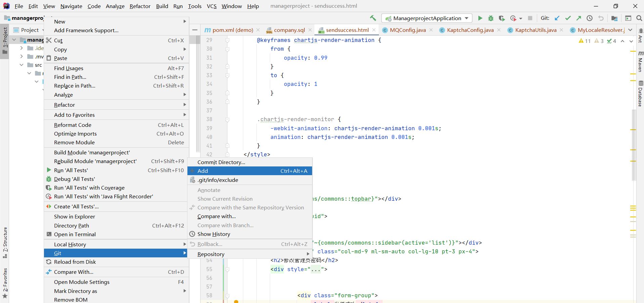Open run configuration ManagerprojectApplication dropdown

pos(427,18)
